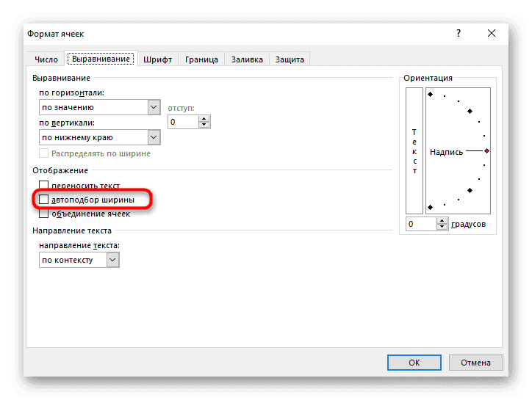Select the vertical Текст orientation box
532x400 pixels.
pos(414,150)
